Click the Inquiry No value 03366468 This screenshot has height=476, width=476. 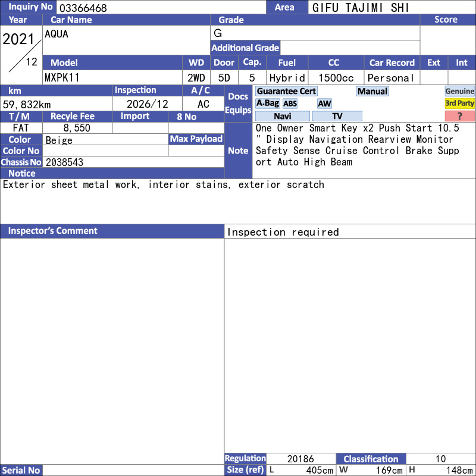(x=82, y=8)
